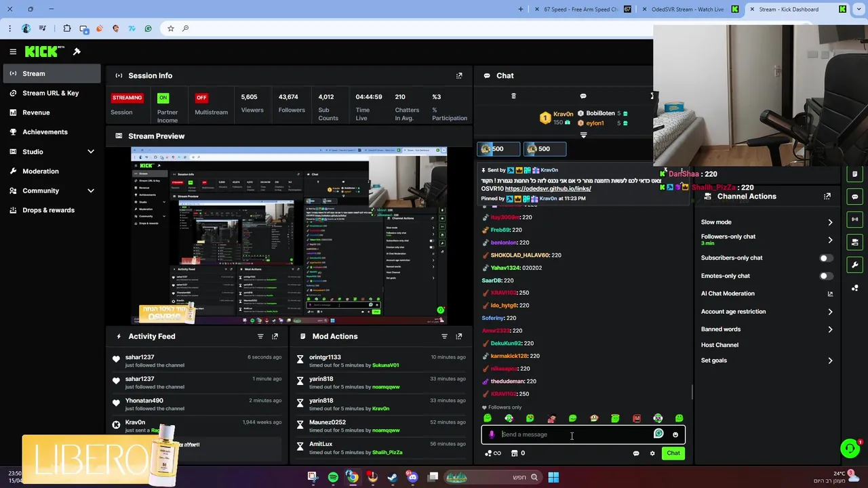Select Stream in the sidebar
Screen dimensions: 868x488
coord(51,74)
